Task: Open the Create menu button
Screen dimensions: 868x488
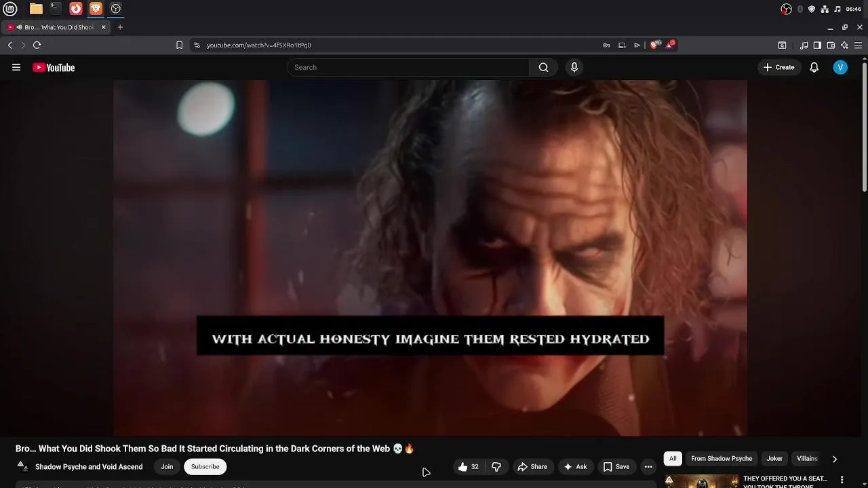Action: pos(778,67)
